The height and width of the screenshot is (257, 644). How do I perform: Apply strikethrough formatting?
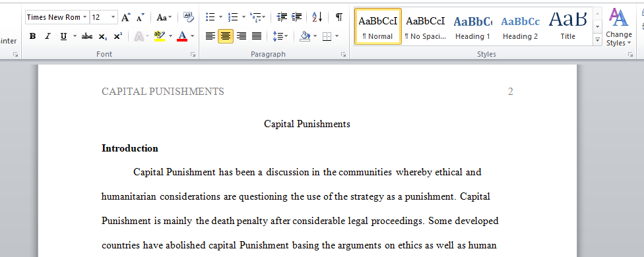coord(87,36)
